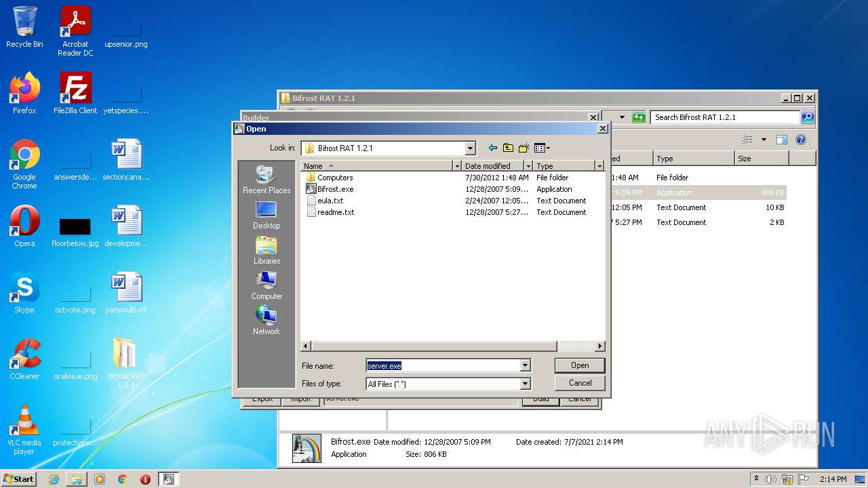Open the Opera desktop shortcut
Image resolution: width=868 pixels, height=488 pixels.
[24, 226]
